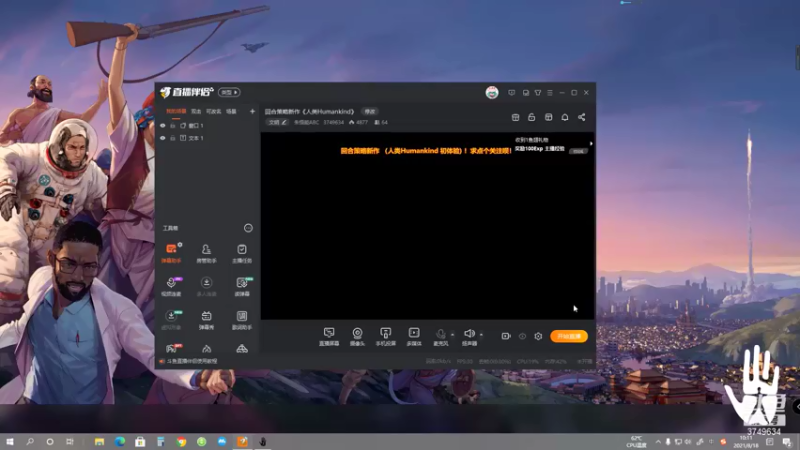Open Windows Start menu

(10, 441)
